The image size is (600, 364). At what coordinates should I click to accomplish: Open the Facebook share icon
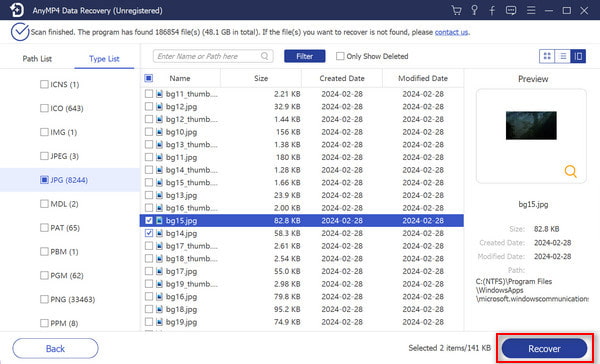tap(492, 10)
